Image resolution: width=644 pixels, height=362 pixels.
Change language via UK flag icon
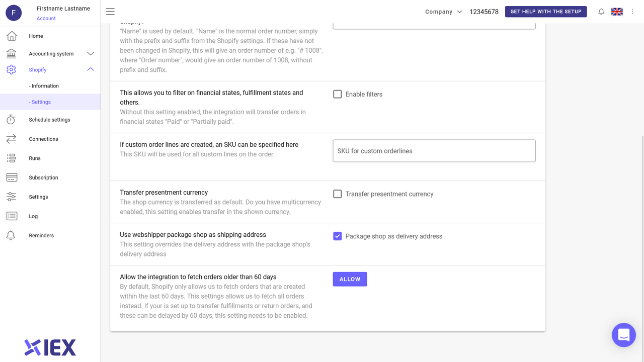click(617, 12)
